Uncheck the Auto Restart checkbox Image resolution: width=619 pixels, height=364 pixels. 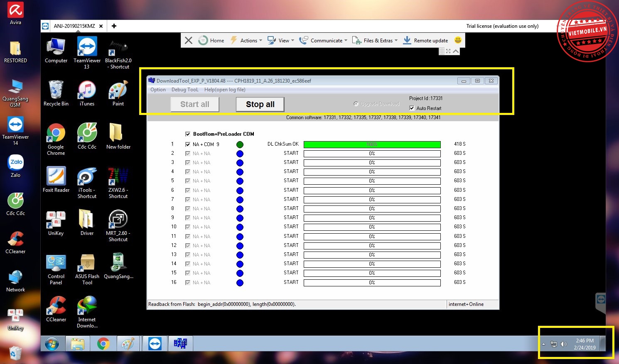point(412,108)
